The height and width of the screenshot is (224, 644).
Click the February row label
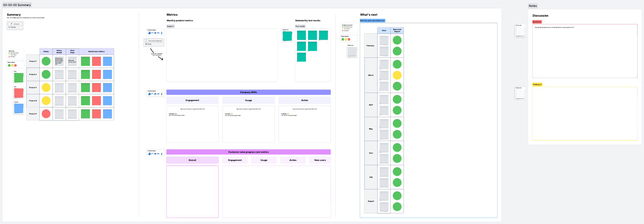tap(370, 46)
